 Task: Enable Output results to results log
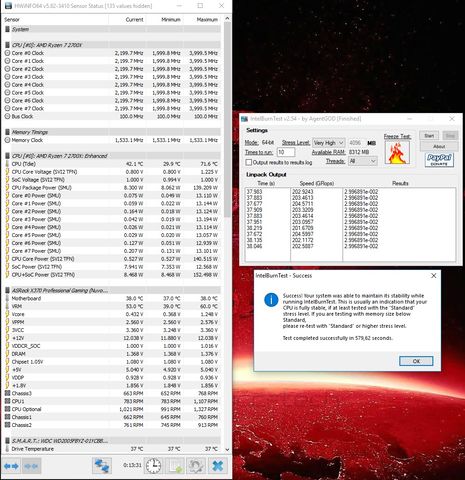(x=249, y=162)
